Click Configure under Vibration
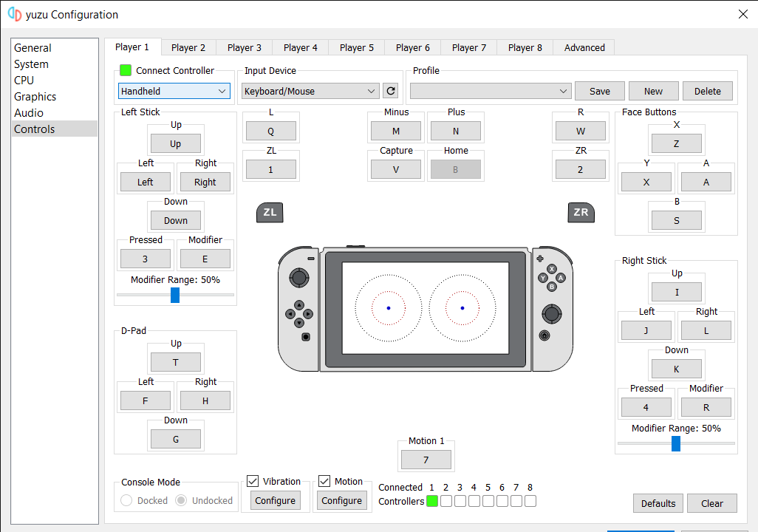The height and width of the screenshot is (532, 758). [275, 500]
